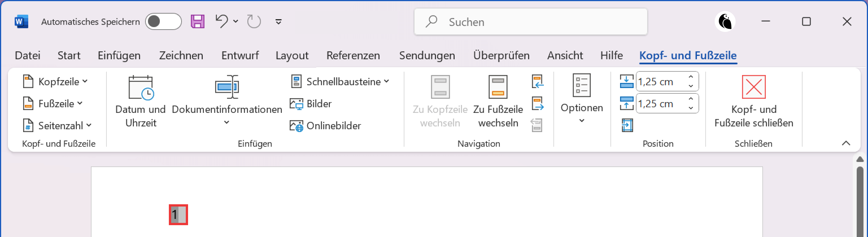Screen dimensions: 868x237
Task: Click the footer position from bottom icon
Action: [626, 103]
